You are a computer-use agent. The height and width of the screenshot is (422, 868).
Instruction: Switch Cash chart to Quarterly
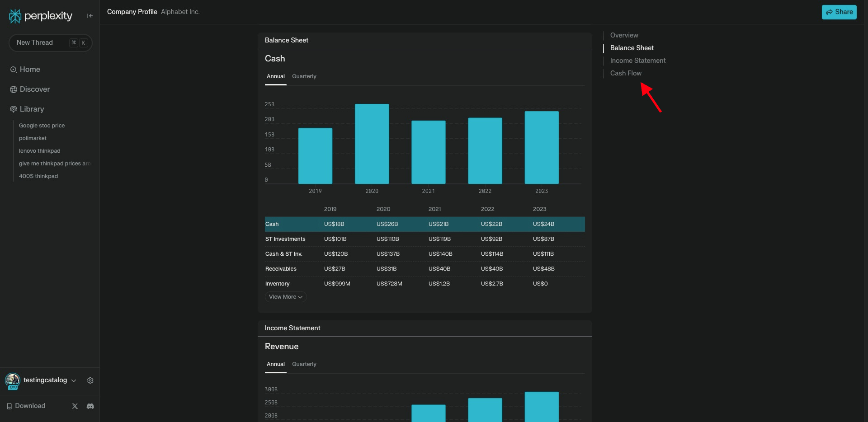304,76
